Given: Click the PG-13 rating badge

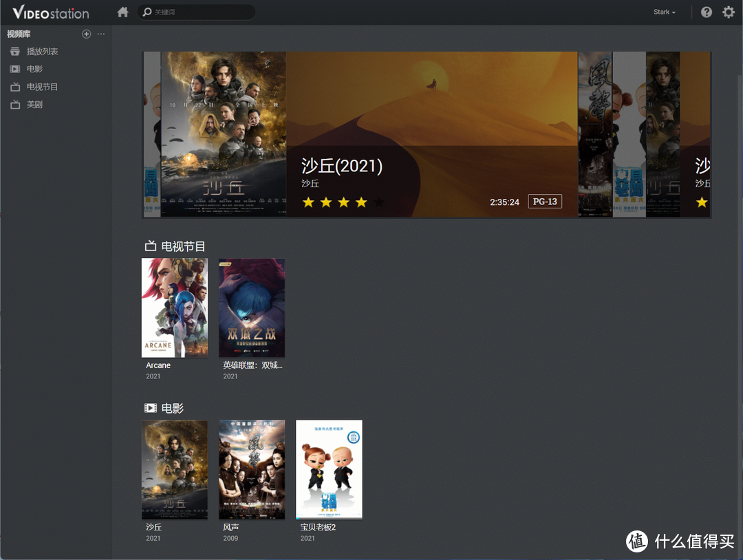Looking at the screenshot, I should point(545,202).
